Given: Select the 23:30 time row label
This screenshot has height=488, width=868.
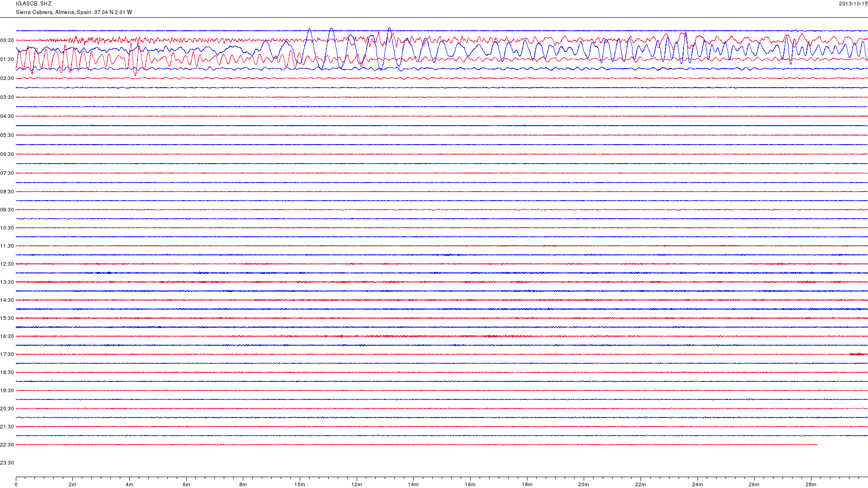Looking at the screenshot, I should (x=7, y=463).
